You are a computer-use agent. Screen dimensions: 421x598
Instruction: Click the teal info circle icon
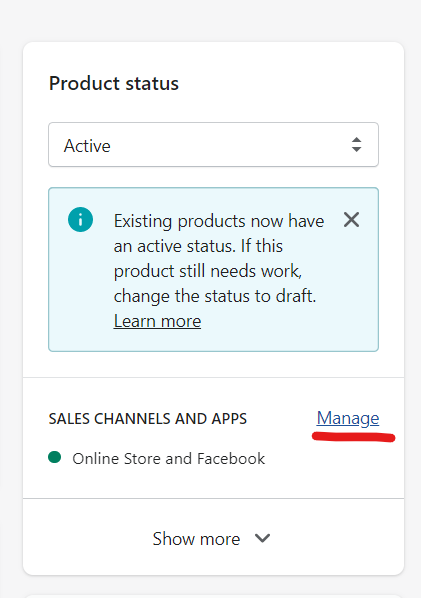[x=80, y=220]
